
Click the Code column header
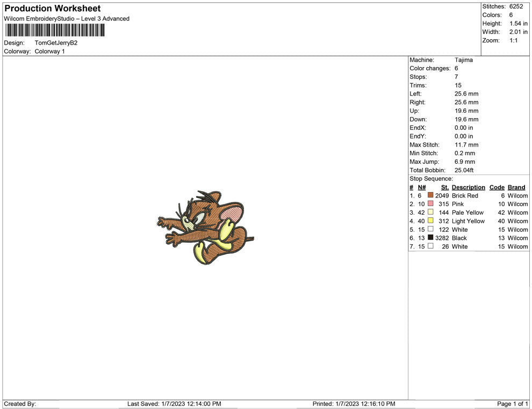click(x=497, y=187)
